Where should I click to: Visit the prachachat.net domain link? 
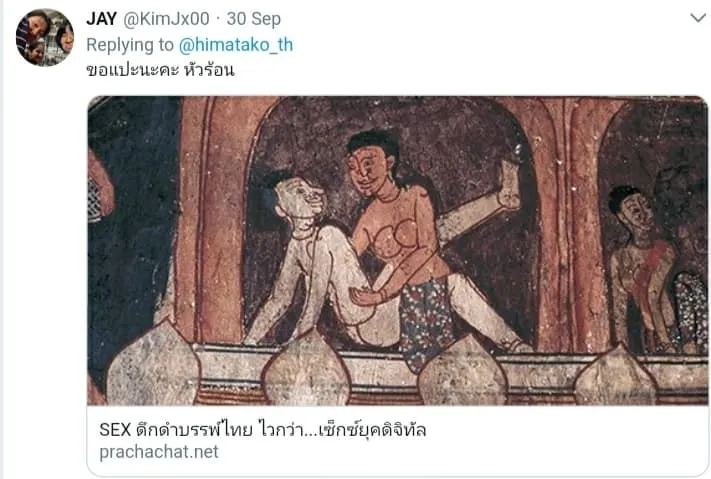(159, 452)
